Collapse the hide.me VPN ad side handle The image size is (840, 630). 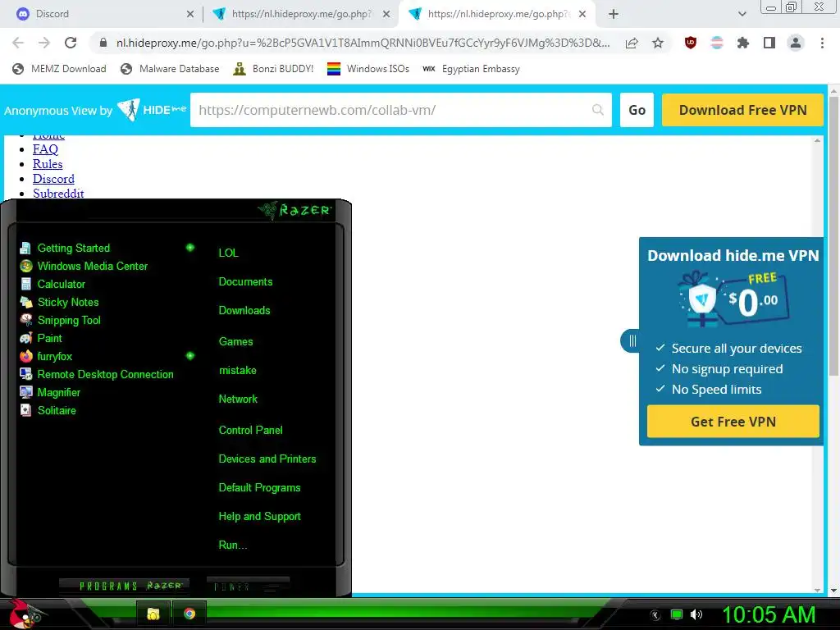coord(632,340)
